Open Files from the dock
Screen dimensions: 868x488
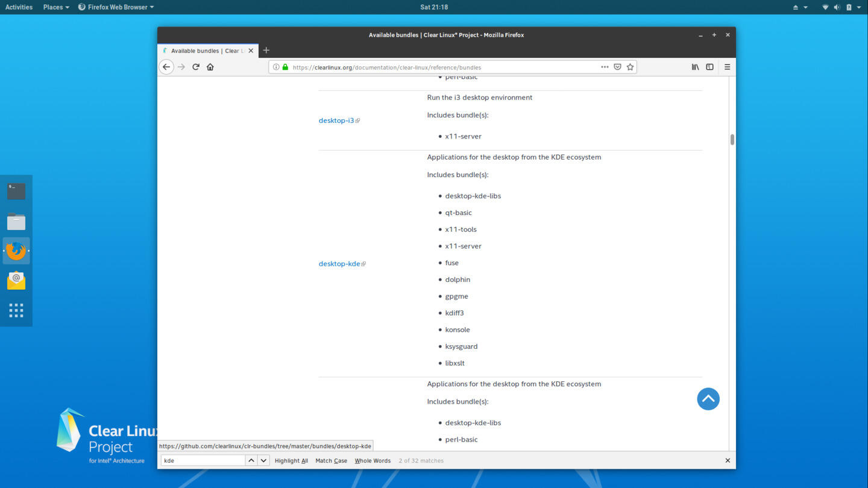(x=16, y=221)
